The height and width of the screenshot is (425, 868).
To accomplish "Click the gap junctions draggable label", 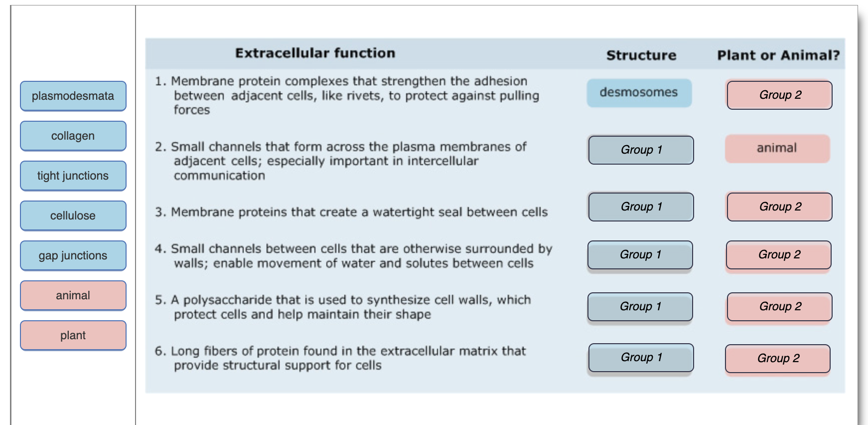I will 73,255.
